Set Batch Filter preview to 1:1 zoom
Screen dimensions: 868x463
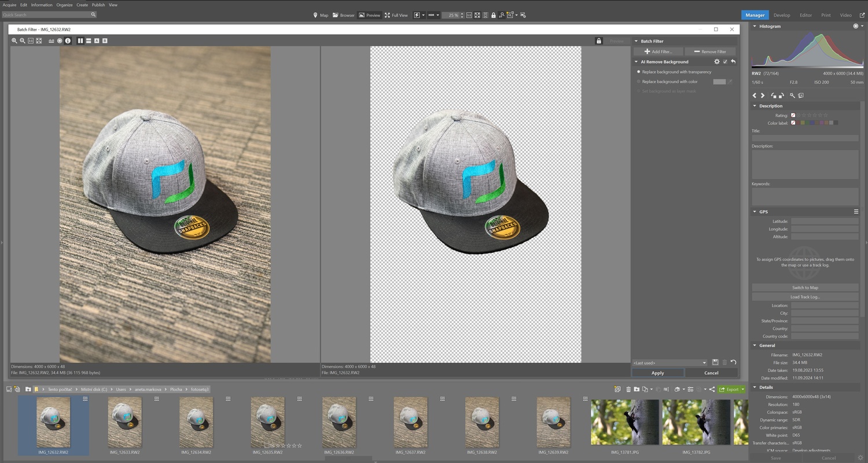[31, 41]
